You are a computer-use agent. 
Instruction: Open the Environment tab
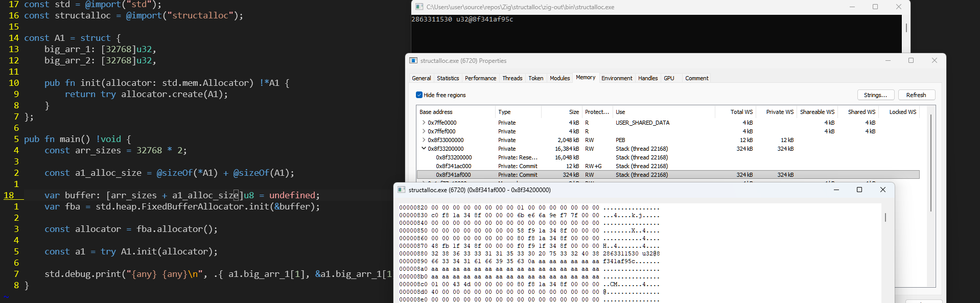click(x=616, y=78)
